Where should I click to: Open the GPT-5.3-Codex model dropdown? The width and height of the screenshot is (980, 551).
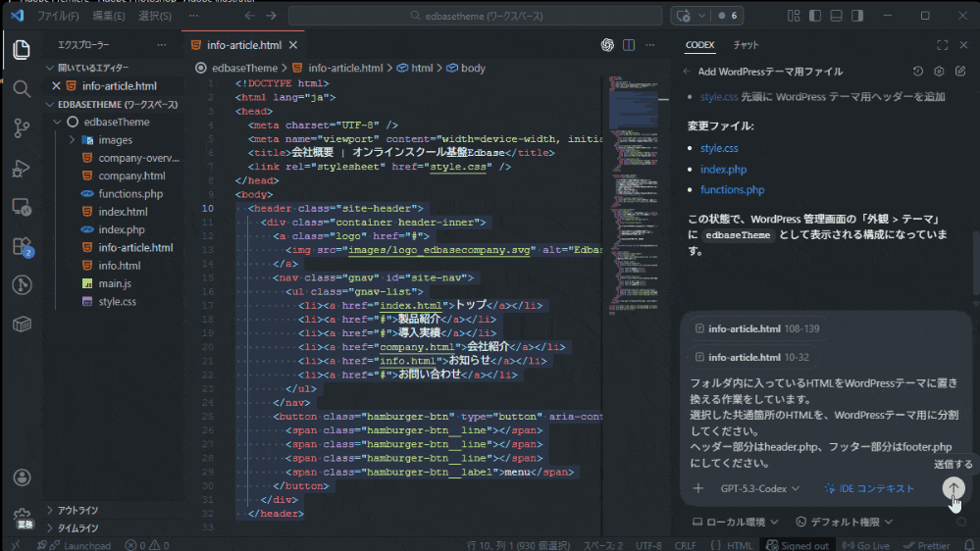pos(760,488)
